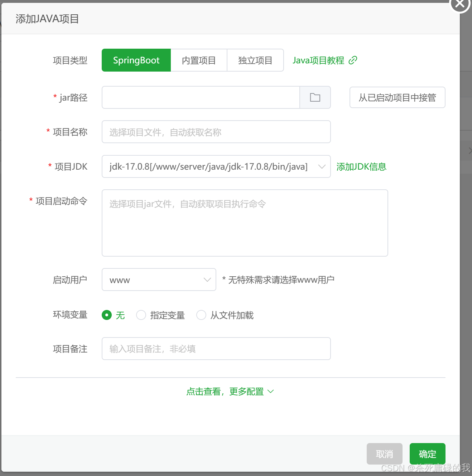
Task: Close the Add JAVA project dialog
Action: point(459,4)
